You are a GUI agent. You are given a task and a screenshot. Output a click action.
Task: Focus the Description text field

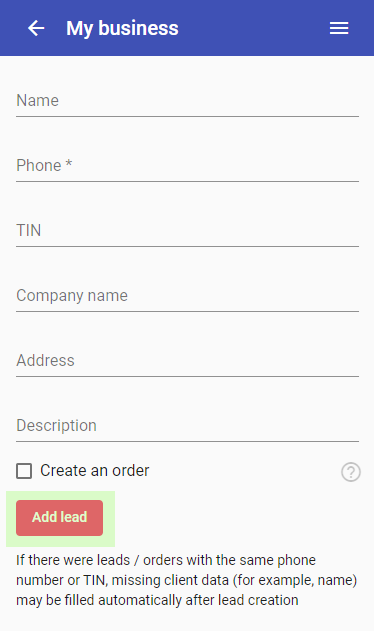coord(187,425)
